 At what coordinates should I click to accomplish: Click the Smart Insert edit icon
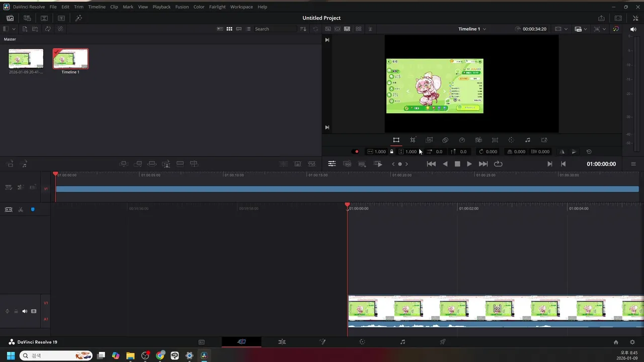click(x=124, y=164)
